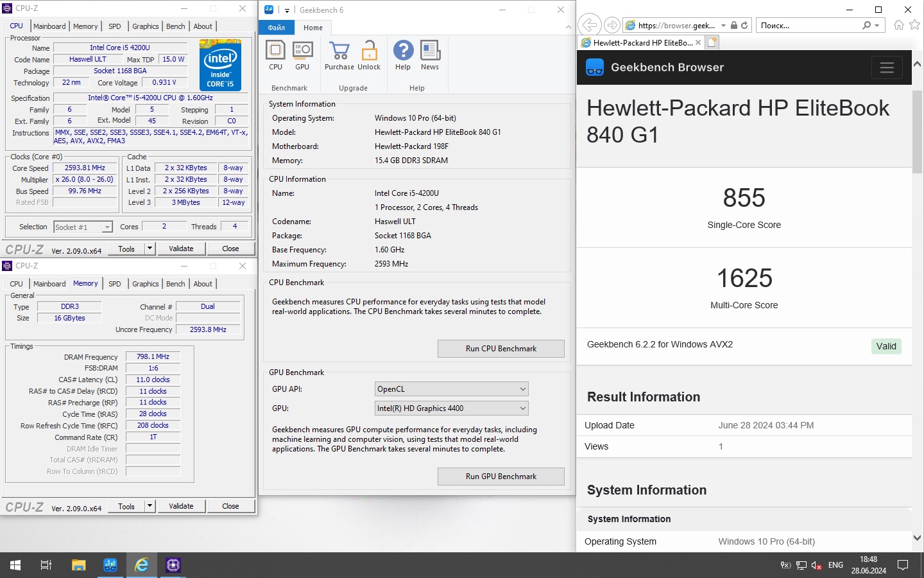Switch to Memory tab in top CPU-Z
This screenshot has width=924, height=578.
[85, 26]
